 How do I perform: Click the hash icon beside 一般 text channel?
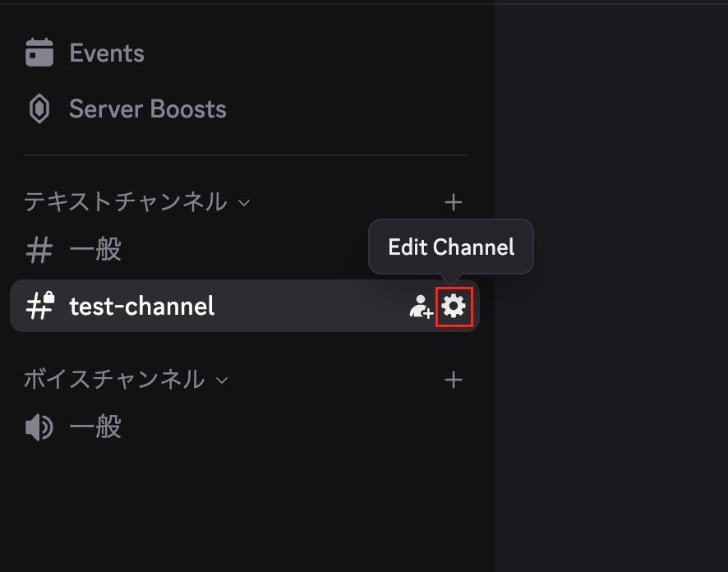(x=39, y=250)
